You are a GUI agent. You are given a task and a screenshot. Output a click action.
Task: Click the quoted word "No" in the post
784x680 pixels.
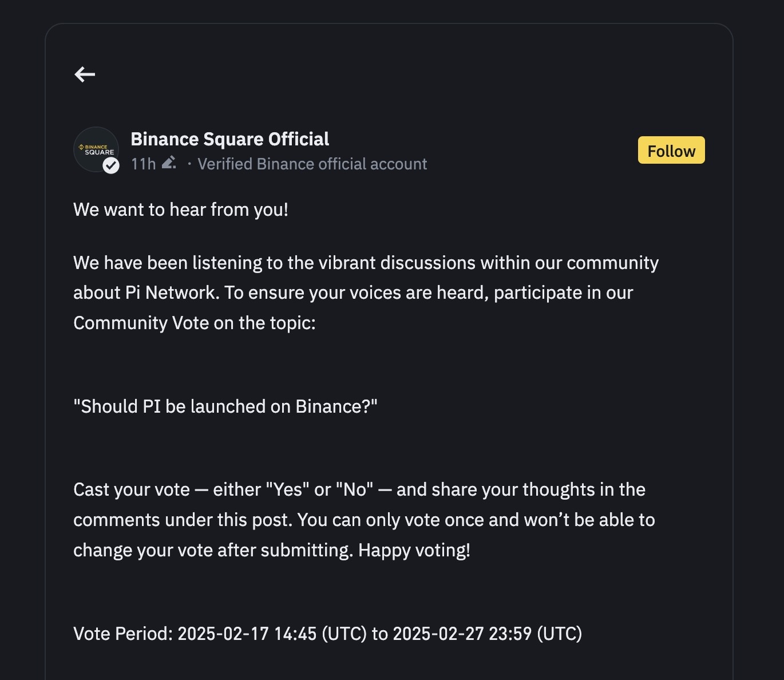coord(354,489)
